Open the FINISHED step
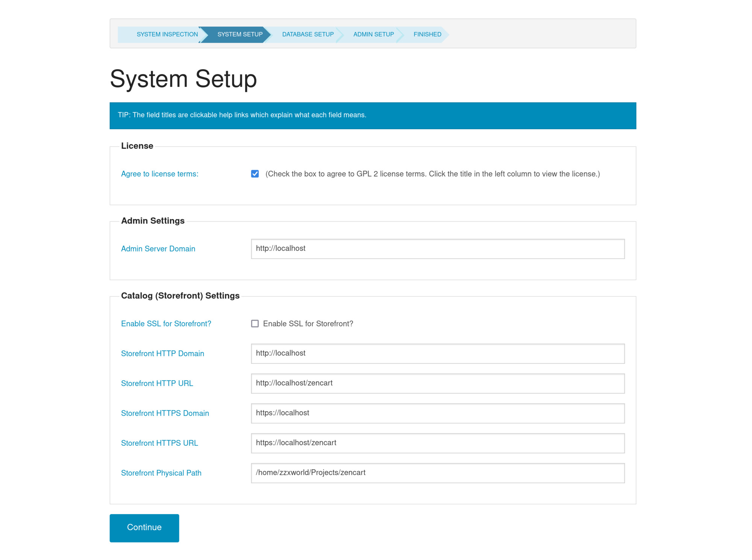Image resolution: width=752 pixels, height=560 pixels. 427,34
